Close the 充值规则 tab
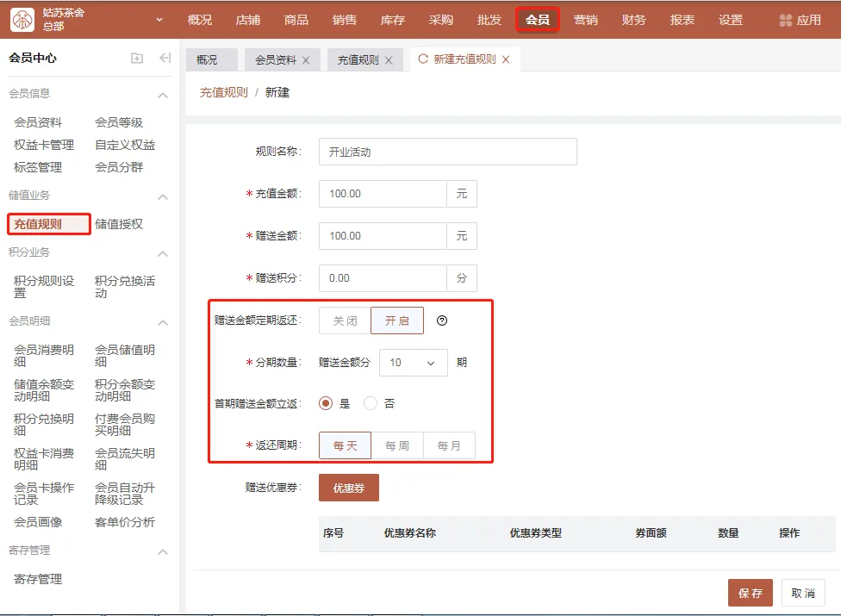Viewport: 841px width, 616px height. coord(389,60)
